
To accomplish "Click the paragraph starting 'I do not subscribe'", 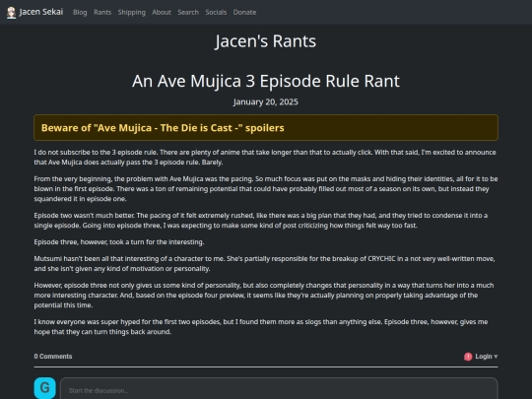I will pos(265,157).
